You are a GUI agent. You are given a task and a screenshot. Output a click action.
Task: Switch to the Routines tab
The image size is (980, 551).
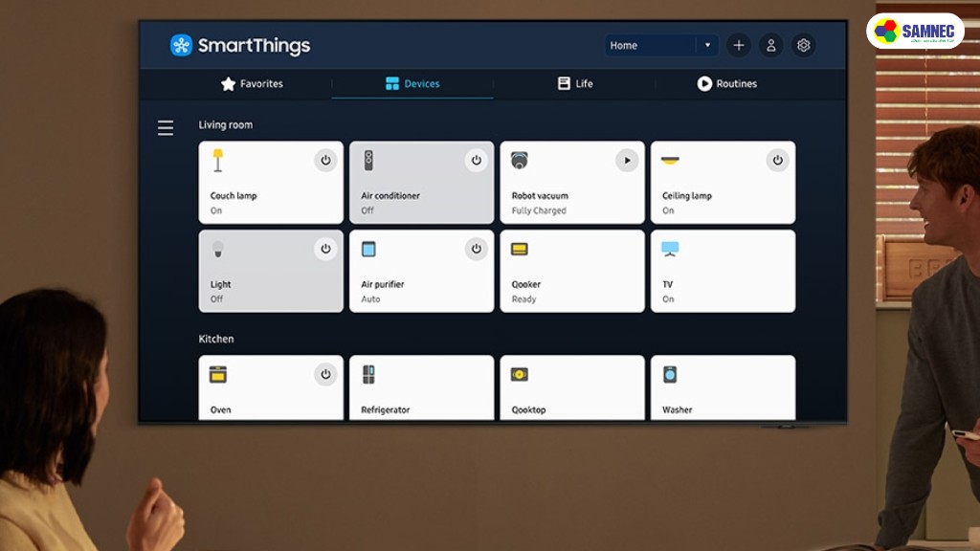pos(727,84)
